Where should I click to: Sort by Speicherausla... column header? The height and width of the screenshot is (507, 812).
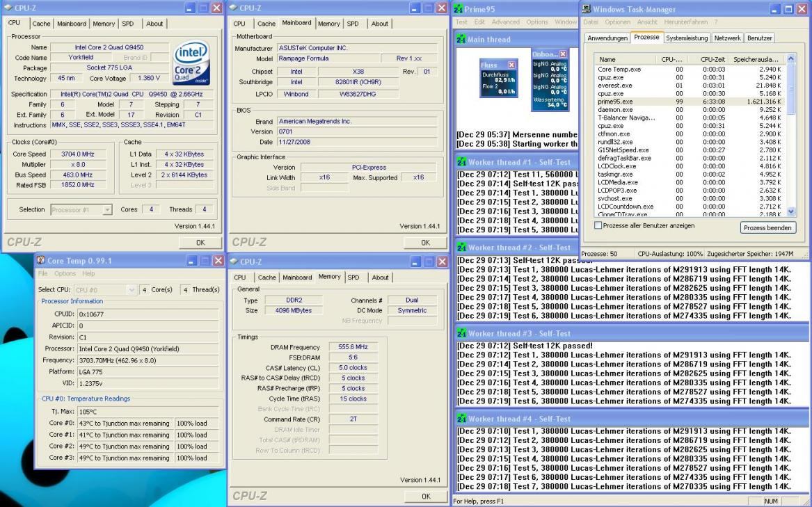(756, 60)
